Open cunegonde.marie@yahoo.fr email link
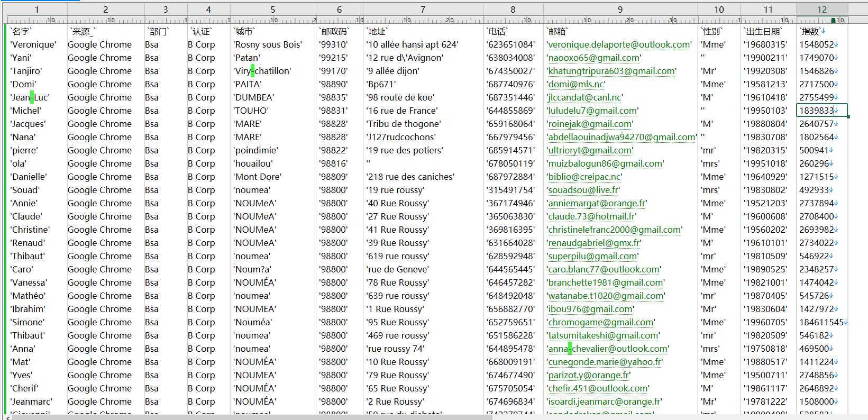This screenshot has width=868, height=420. [x=606, y=362]
